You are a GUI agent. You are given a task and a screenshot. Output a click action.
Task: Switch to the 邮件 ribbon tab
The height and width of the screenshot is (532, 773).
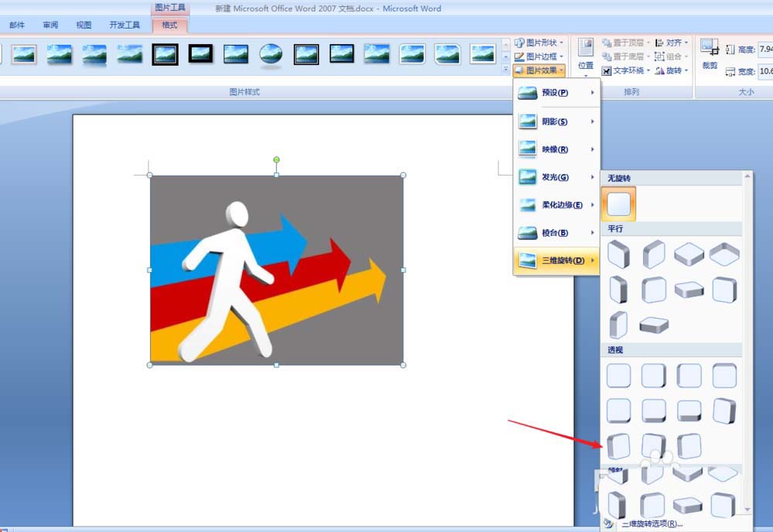[x=17, y=26]
